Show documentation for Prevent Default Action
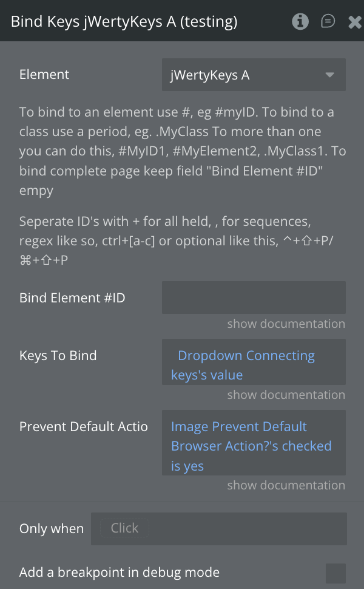 (x=286, y=485)
